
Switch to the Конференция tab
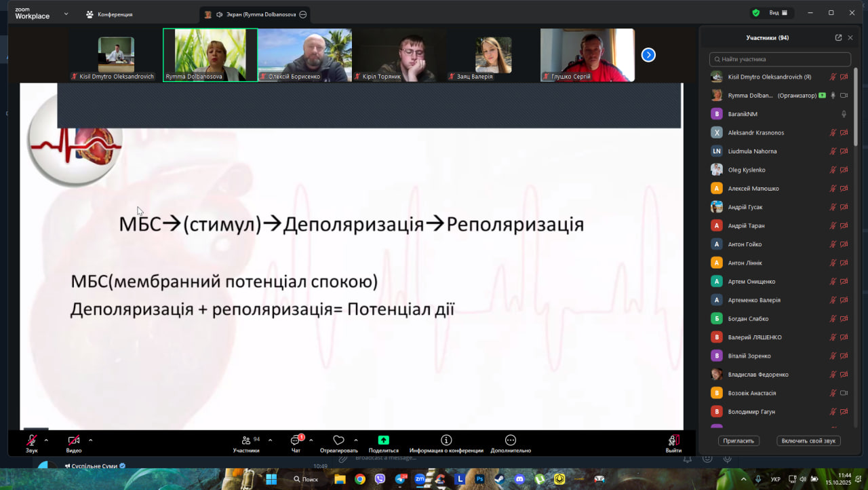[x=109, y=14]
